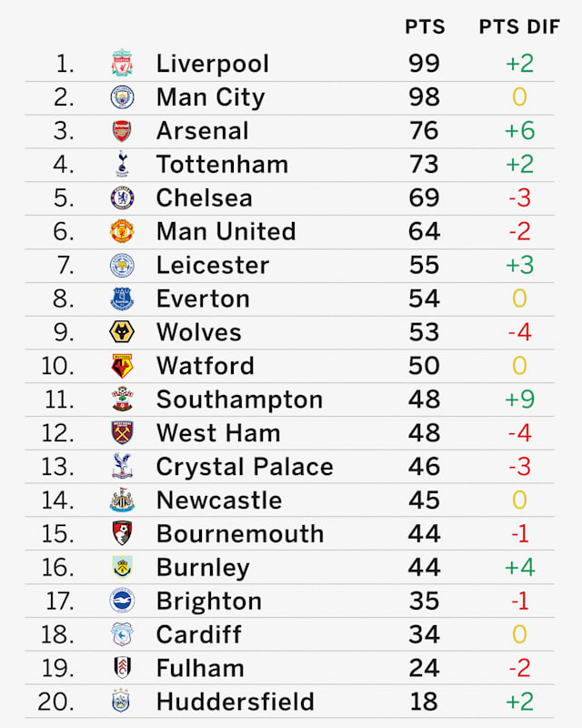Click the PTS DIF column header
Screen dimensions: 582x728
(519, 27)
